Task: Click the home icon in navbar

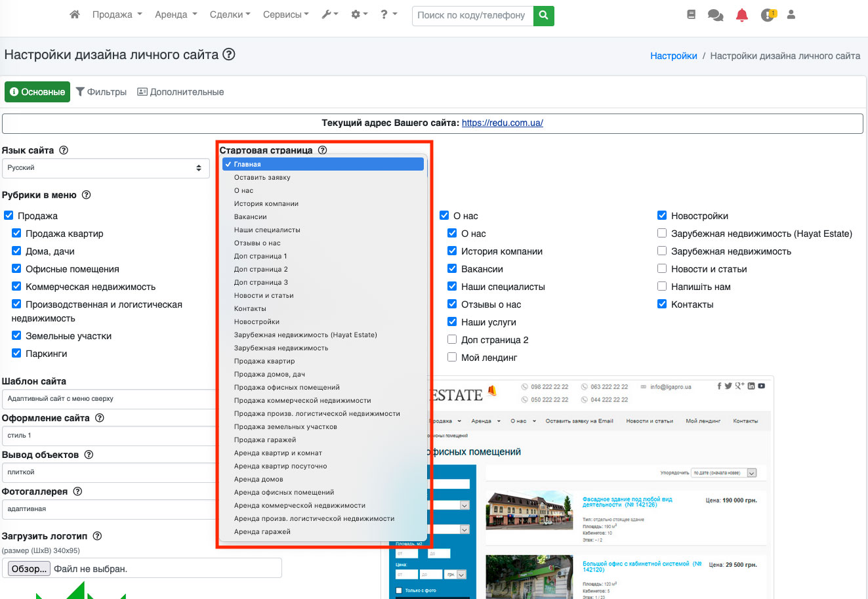Action: [x=75, y=14]
